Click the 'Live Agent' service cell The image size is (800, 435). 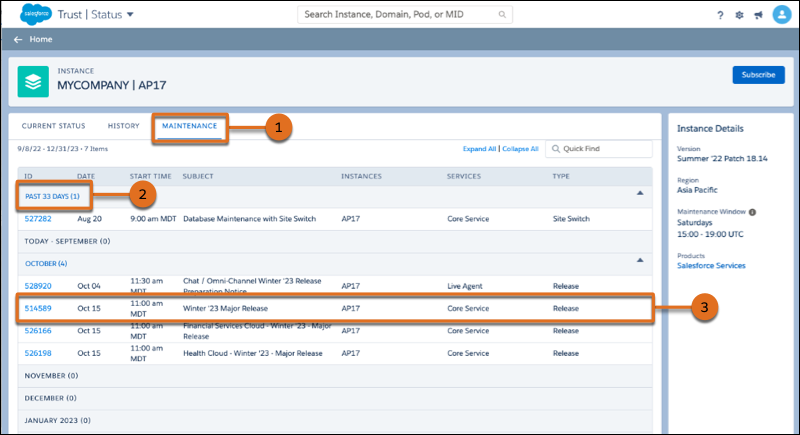click(x=465, y=286)
